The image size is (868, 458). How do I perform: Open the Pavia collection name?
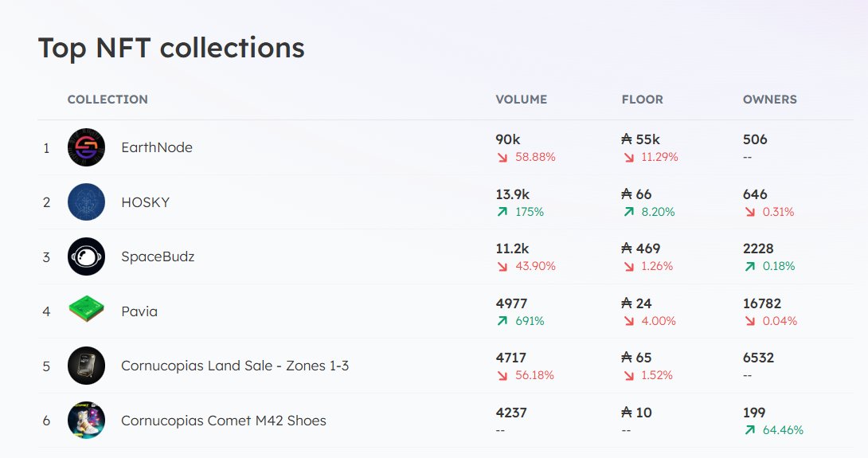(139, 311)
